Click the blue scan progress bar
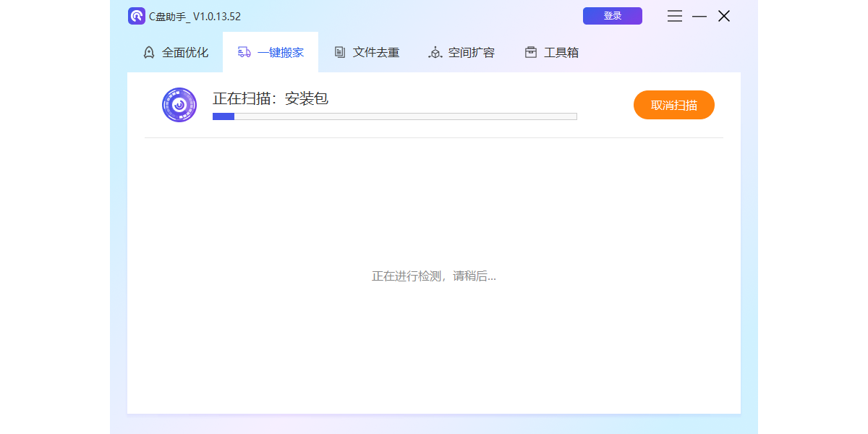Screen dimensions: 868x434 point(394,116)
